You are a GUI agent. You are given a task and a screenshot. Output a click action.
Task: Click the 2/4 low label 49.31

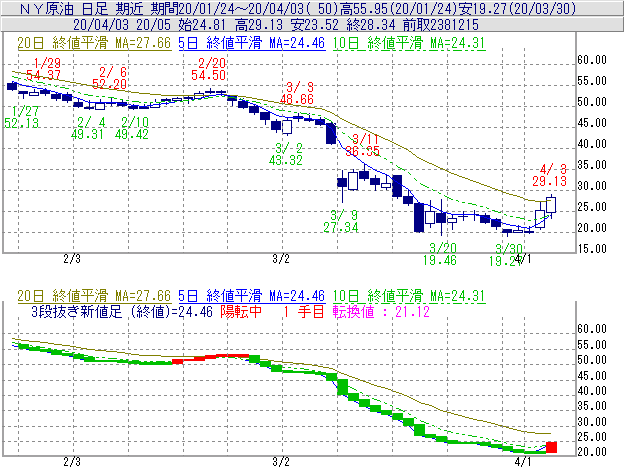[x=88, y=128]
